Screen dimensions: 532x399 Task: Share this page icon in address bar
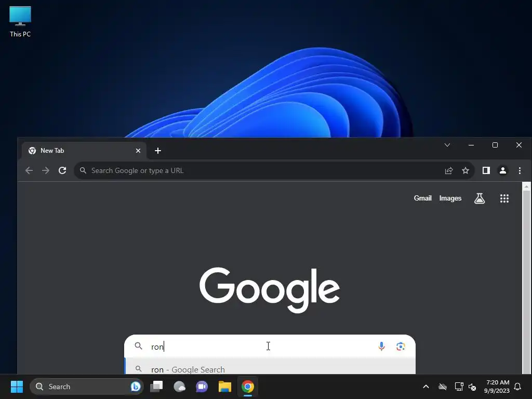pos(449,170)
